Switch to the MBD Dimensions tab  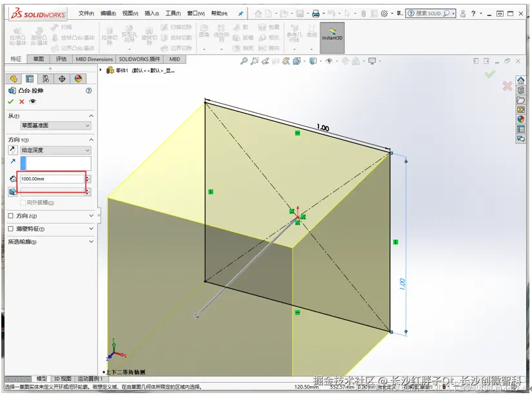pos(94,59)
